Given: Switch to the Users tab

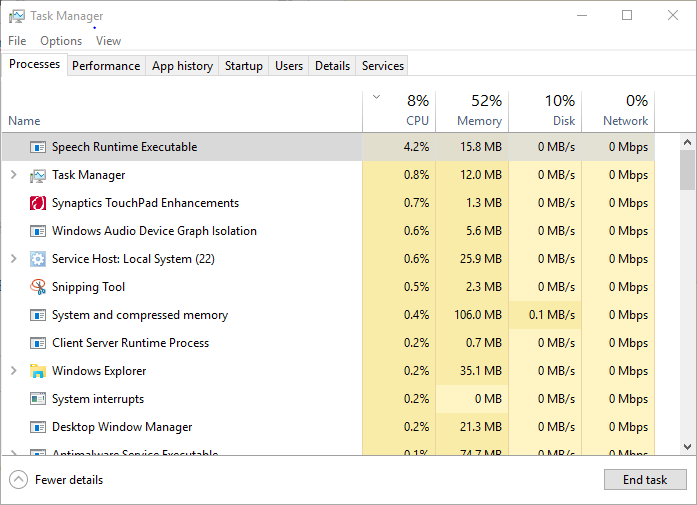Looking at the screenshot, I should pos(288,66).
